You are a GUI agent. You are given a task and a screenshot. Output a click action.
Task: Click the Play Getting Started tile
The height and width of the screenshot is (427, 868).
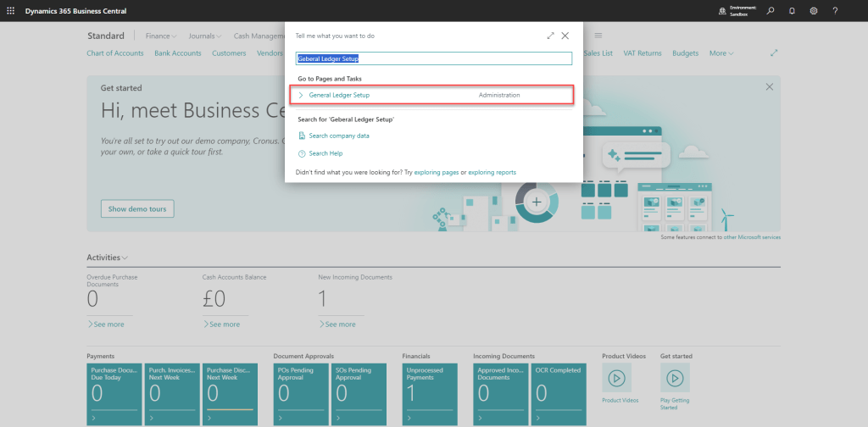[x=675, y=378]
